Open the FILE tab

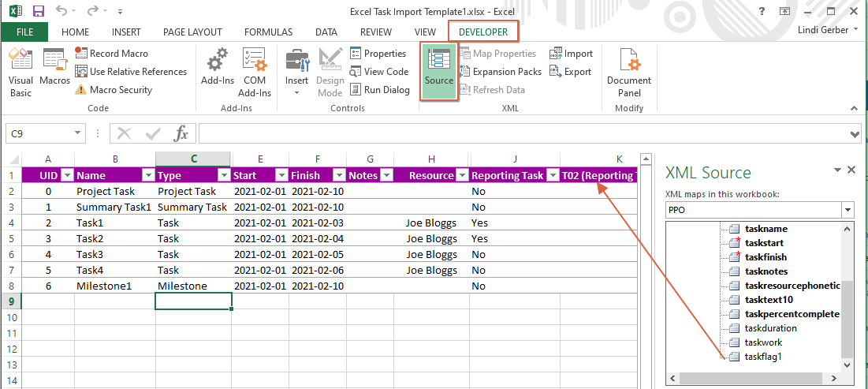click(x=25, y=32)
